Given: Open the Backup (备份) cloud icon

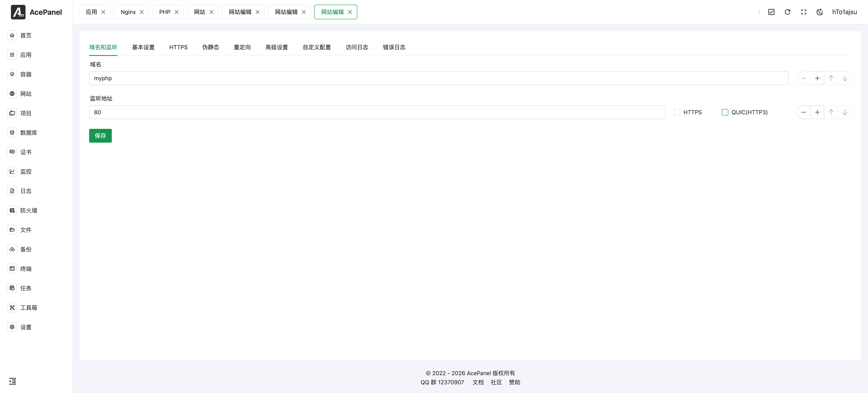Looking at the screenshot, I should 12,249.
